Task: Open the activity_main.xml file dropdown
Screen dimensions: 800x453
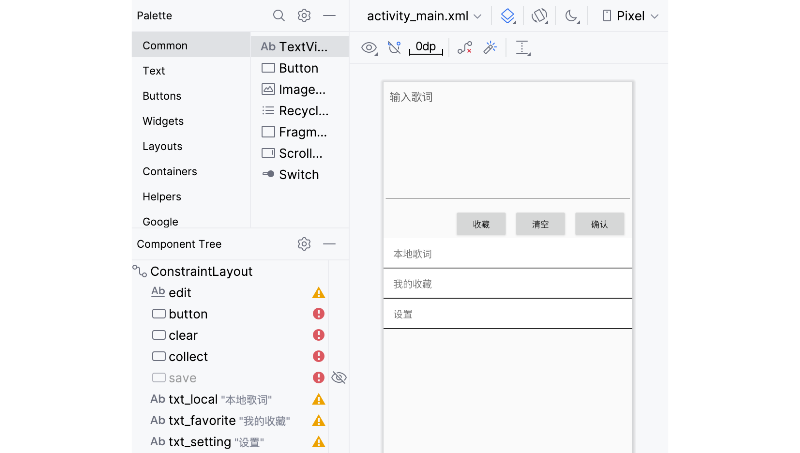Action: pos(424,16)
